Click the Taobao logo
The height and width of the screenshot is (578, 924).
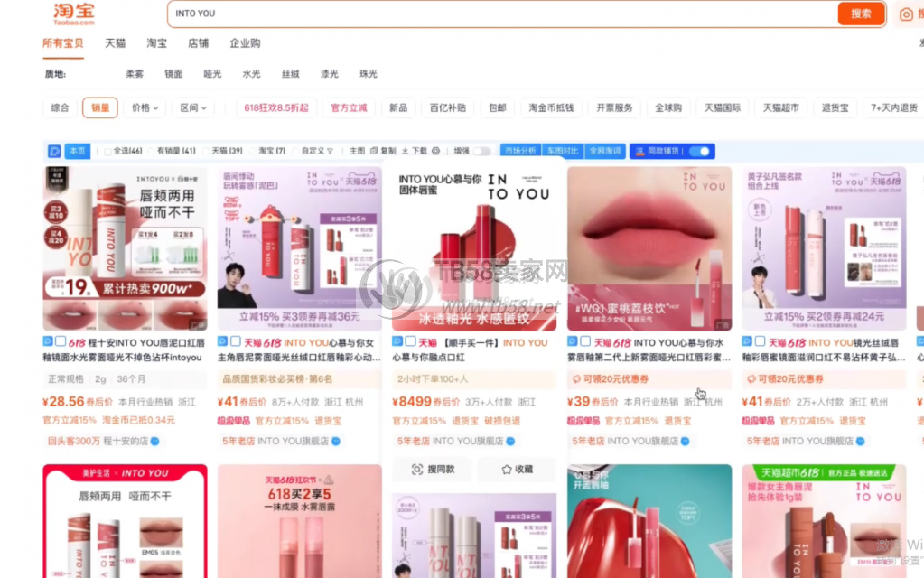[74, 14]
